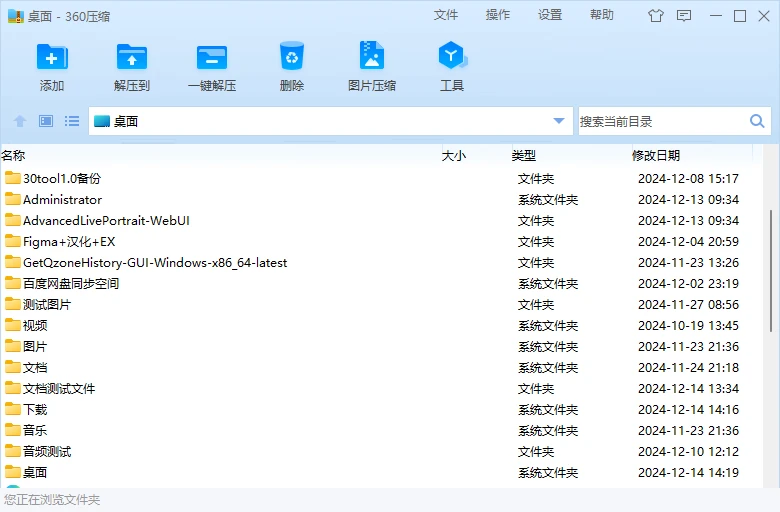Image resolution: width=780 pixels, height=512 pixels.
Task: Select the GetQzoneHistory-GUI-Windows-x86_64-latest folder name
Action: coord(155,262)
